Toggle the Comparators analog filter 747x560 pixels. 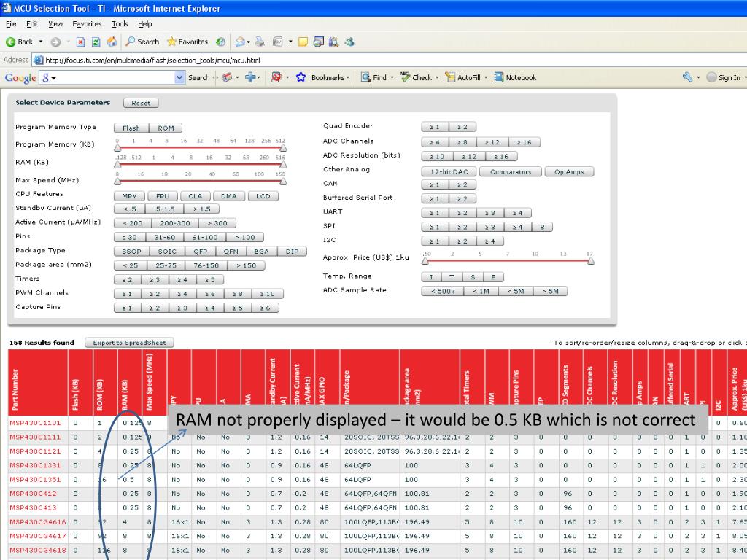point(511,172)
